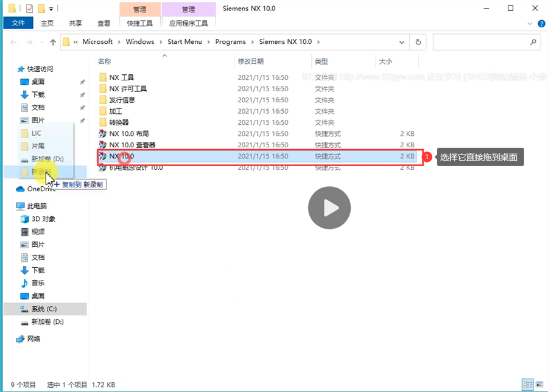548x392 pixels.
Task: Navigate to the Windows breadcrumb
Action: click(140, 41)
